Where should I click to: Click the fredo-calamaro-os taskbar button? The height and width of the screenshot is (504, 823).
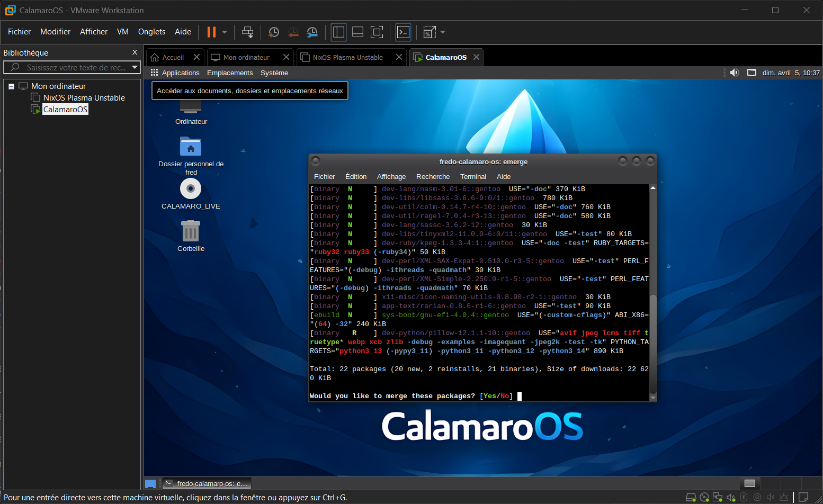point(206,483)
